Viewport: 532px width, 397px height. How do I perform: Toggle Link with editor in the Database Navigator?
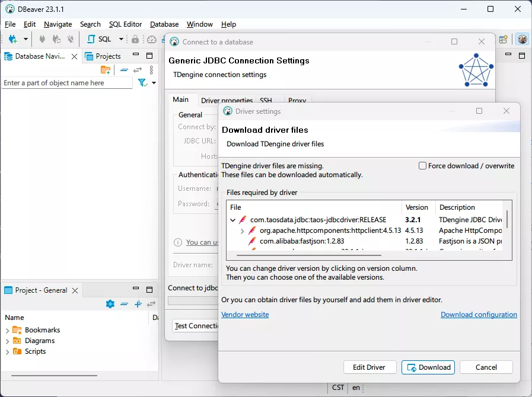[138, 70]
